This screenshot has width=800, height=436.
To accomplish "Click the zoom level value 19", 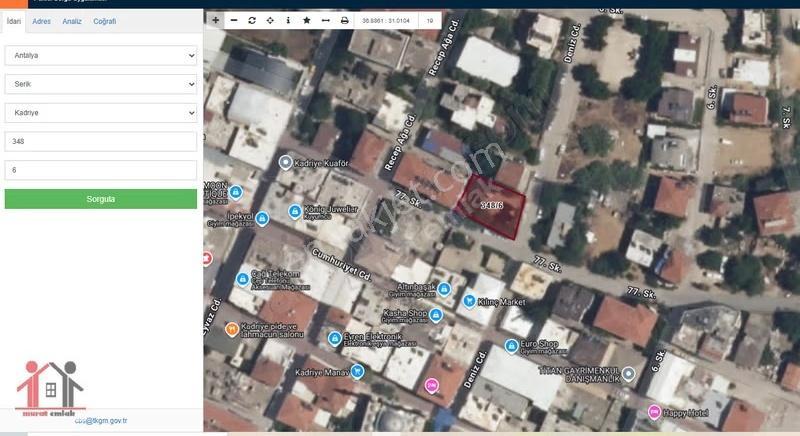I will (430, 21).
